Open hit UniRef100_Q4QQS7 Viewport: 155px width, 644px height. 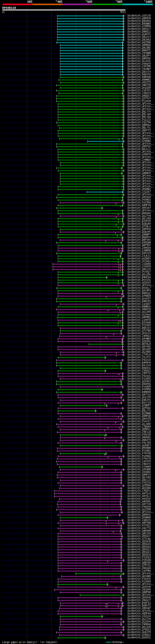(139, 96)
